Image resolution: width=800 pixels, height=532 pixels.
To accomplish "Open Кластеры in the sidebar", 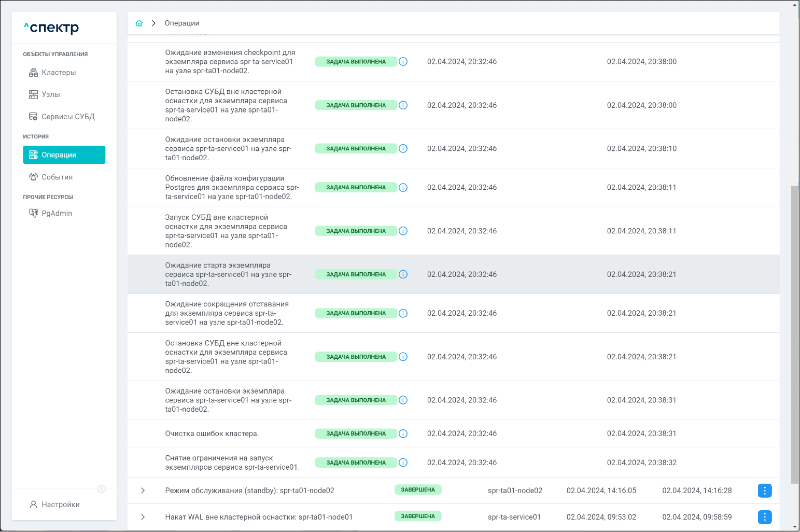I will pyautogui.click(x=59, y=73).
